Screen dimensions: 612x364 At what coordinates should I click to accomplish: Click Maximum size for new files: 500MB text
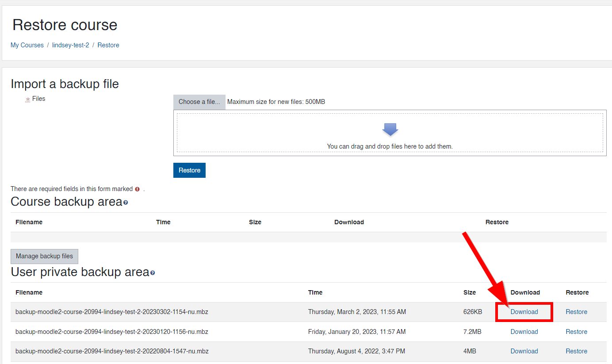coord(276,102)
